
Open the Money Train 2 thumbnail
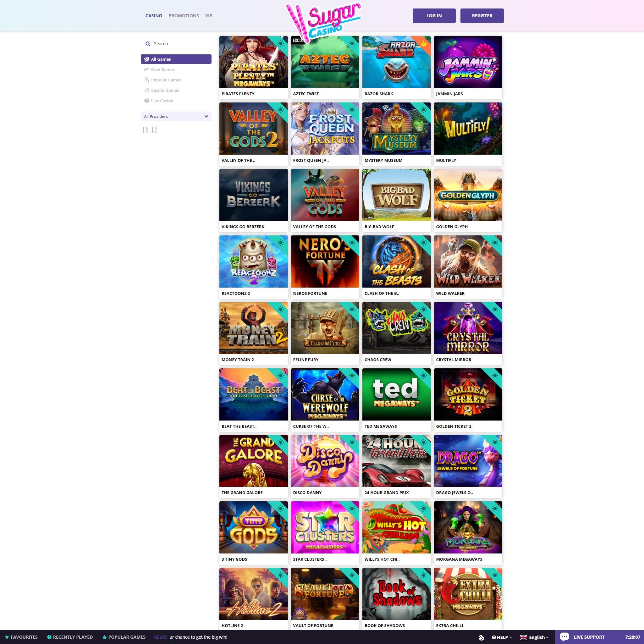253,328
